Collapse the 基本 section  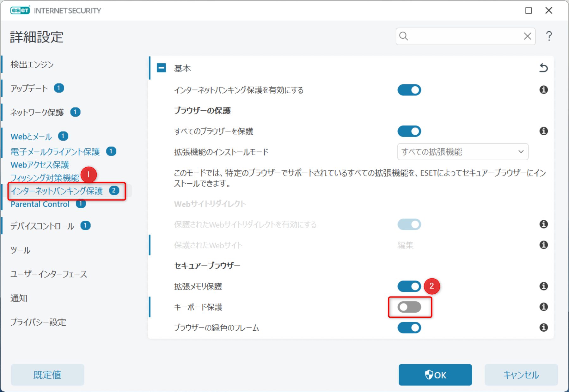[162, 68]
